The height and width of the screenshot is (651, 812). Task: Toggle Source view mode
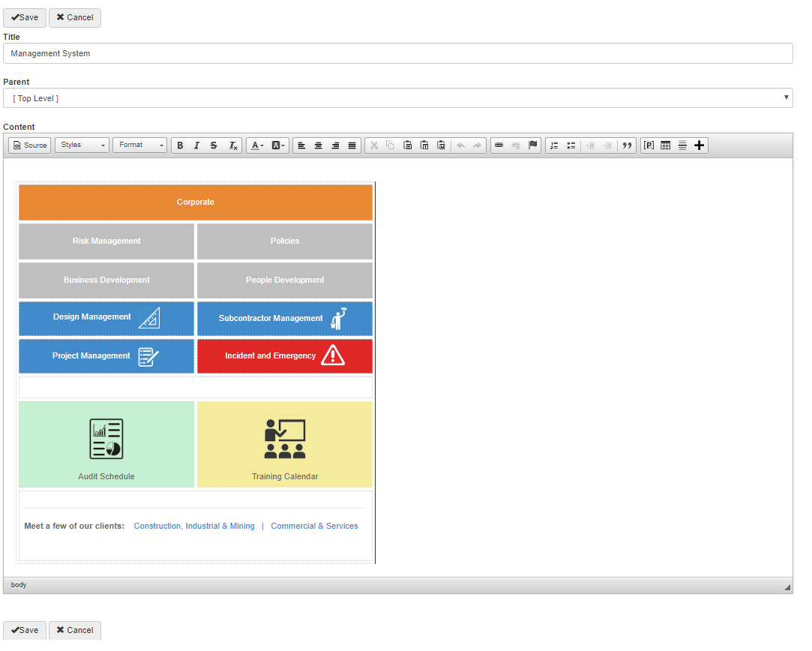[30, 145]
